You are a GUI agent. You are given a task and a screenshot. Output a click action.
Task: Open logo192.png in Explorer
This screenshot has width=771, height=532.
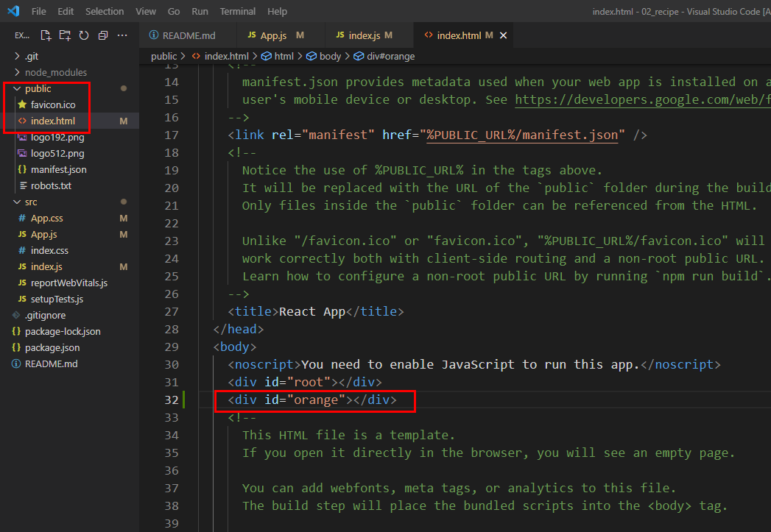[69, 137]
